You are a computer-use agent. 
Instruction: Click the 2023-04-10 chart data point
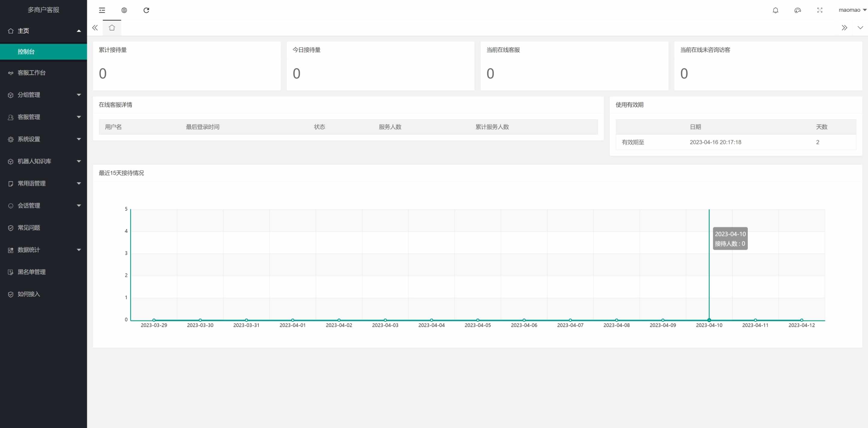pyautogui.click(x=709, y=320)
